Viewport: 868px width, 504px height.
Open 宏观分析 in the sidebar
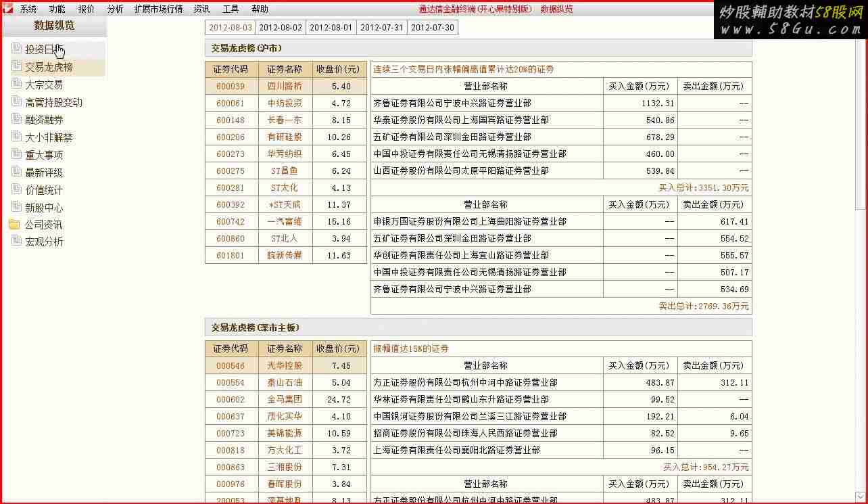coord(44,242)
